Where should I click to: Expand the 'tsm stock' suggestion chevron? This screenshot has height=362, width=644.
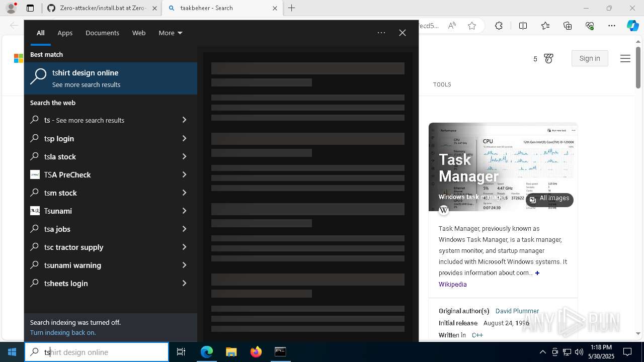point(184,193)
